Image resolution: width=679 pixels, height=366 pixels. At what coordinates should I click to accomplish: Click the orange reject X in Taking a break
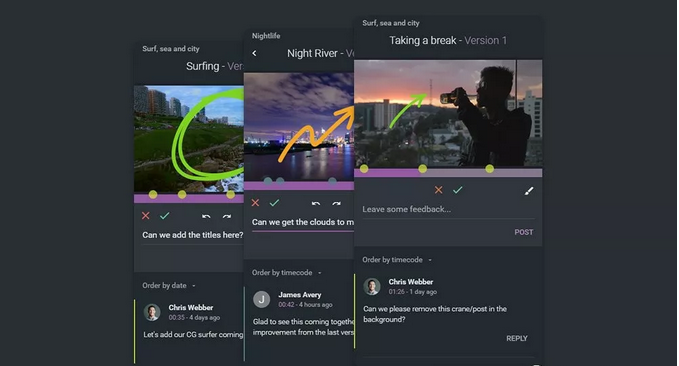[x=439, y=190]
